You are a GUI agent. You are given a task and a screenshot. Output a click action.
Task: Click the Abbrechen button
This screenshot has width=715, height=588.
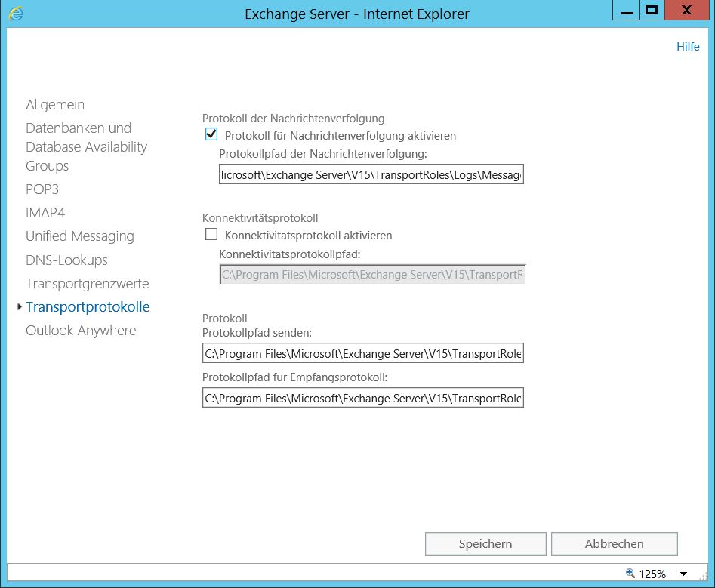click(x=614, y=543)
